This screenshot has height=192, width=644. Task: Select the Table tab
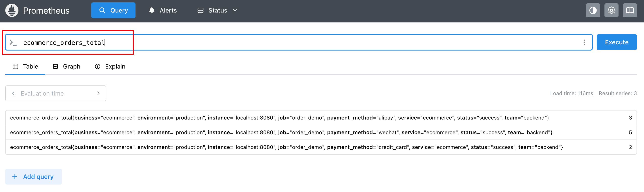pos(25,67)
